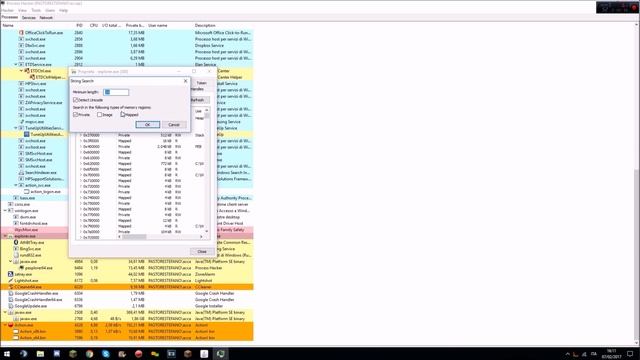Open File Explorer from the taskbar

click(x=40, y=354)
